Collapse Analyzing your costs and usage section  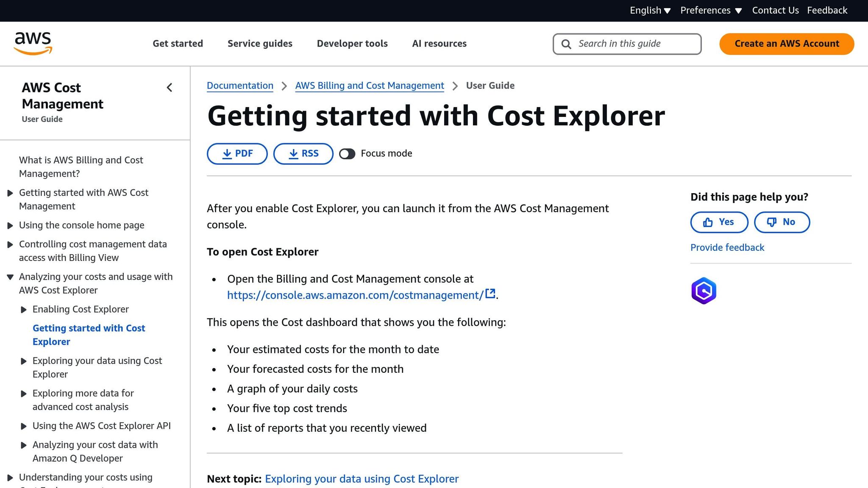pos(10,277)
